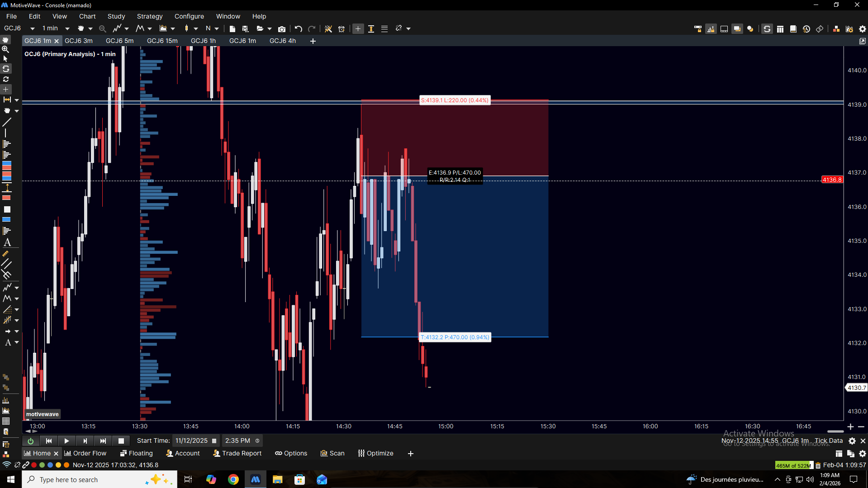Stop the replay with stop button
The width and height of the screenshot is (868, 488).
(x=121, y=441)
